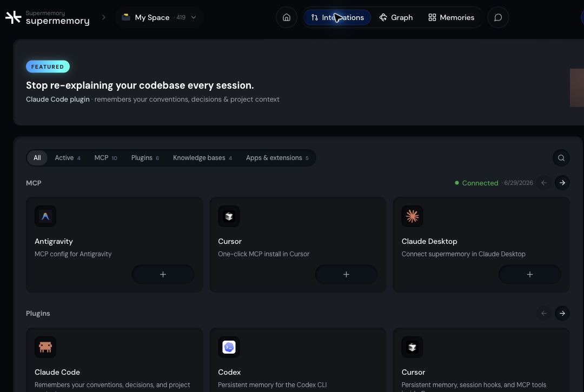This screenshot has width=584, height=392.
Task: Click the featured banner thumbnail image
Action: click(577, 88)
